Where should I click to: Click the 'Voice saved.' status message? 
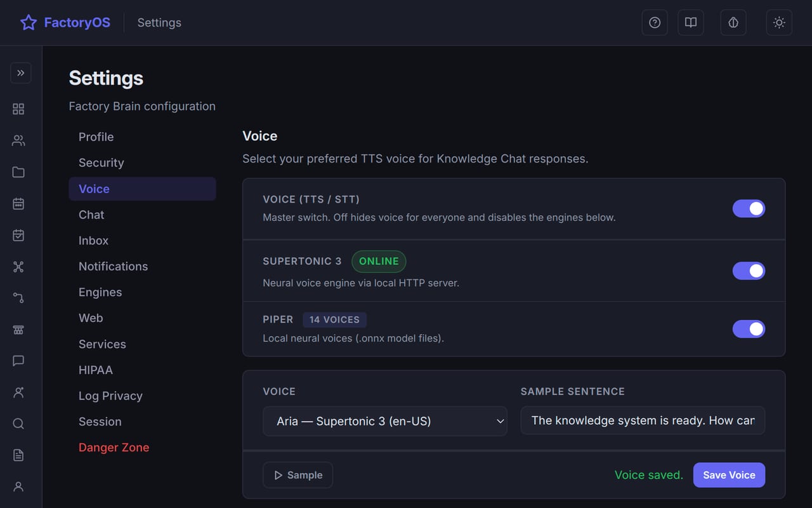(x=649, y=475)
